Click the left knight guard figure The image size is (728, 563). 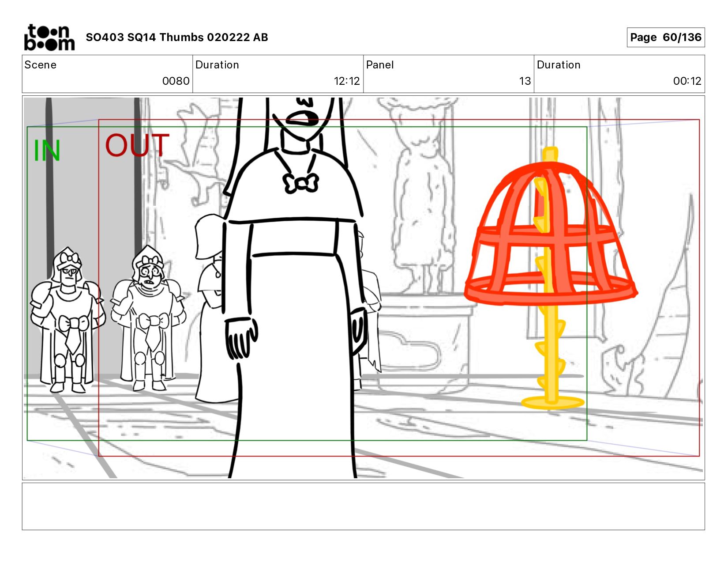pyautogui.click(x=67, y=321)
